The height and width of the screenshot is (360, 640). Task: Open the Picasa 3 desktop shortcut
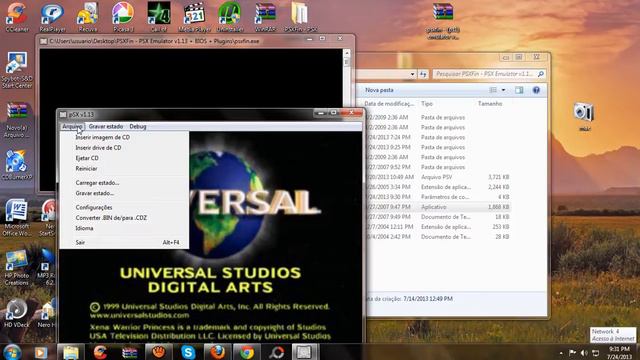(x=123, y=17)
